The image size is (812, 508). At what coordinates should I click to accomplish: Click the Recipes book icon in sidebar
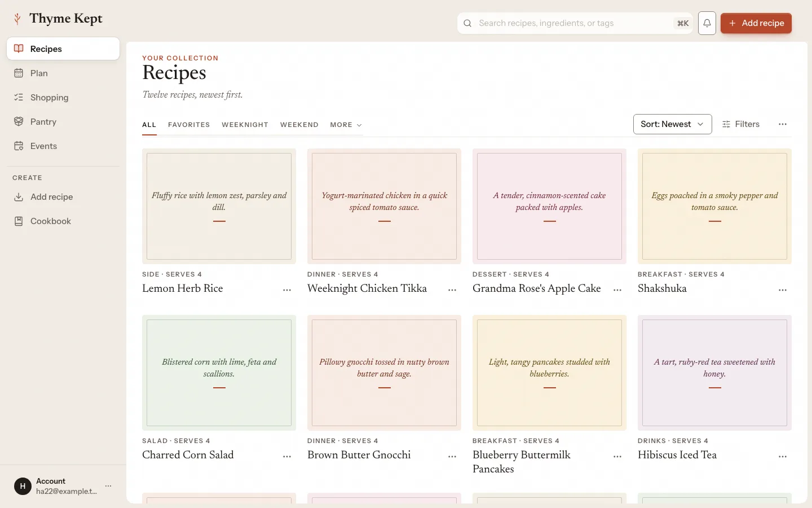(19, 49)
